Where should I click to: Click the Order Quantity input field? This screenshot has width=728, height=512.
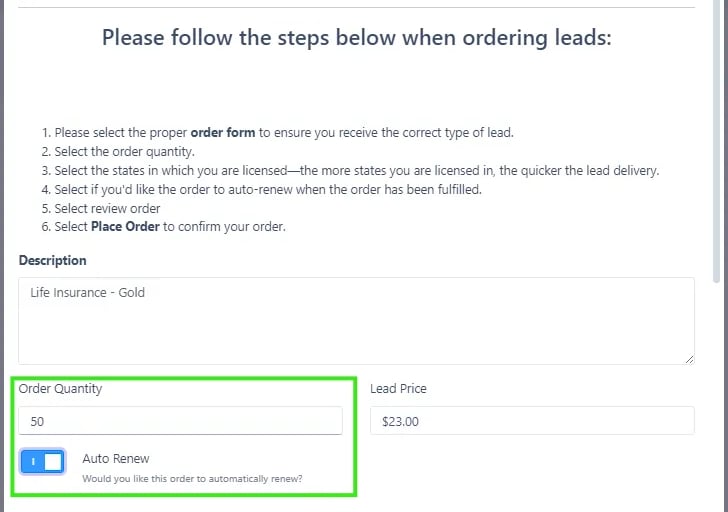[x=180, y=421]
